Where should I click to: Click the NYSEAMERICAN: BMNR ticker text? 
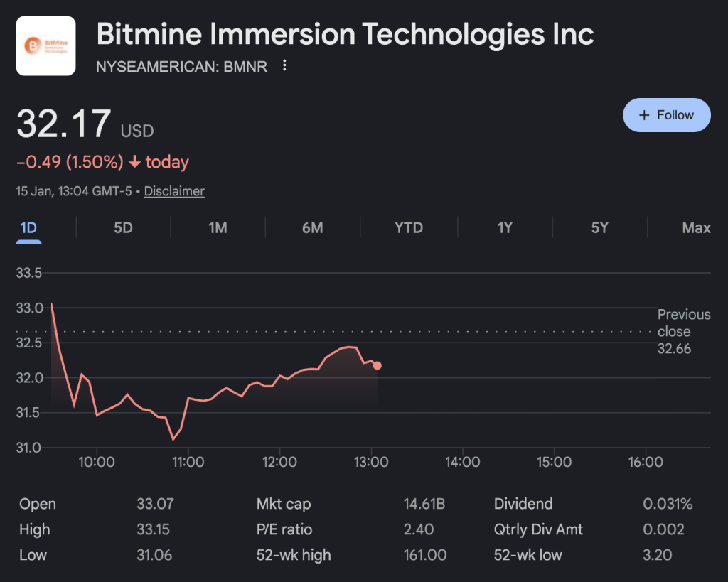182,66
